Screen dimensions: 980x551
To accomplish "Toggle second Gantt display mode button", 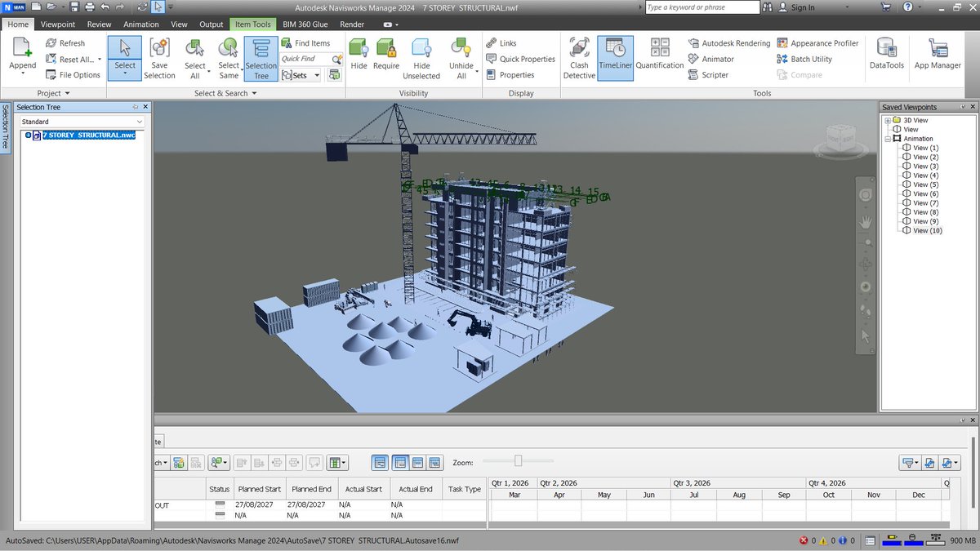I will [x=399, y=463].
